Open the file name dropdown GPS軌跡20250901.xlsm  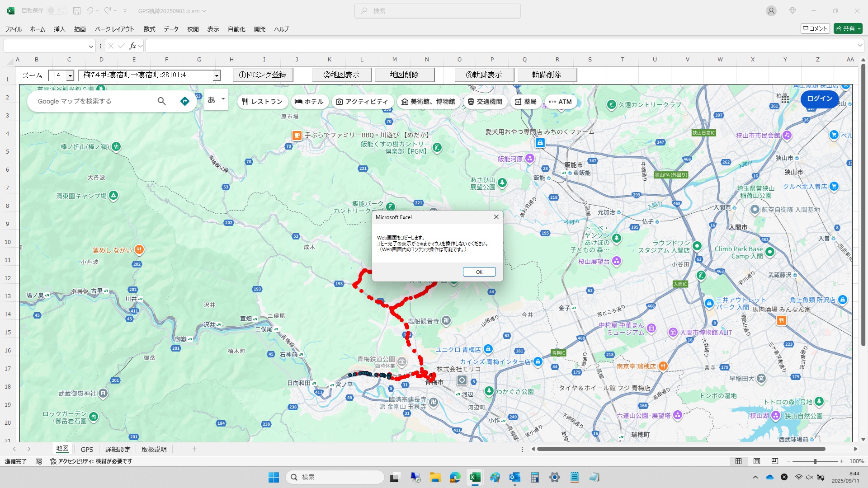(x=172, y=11)
